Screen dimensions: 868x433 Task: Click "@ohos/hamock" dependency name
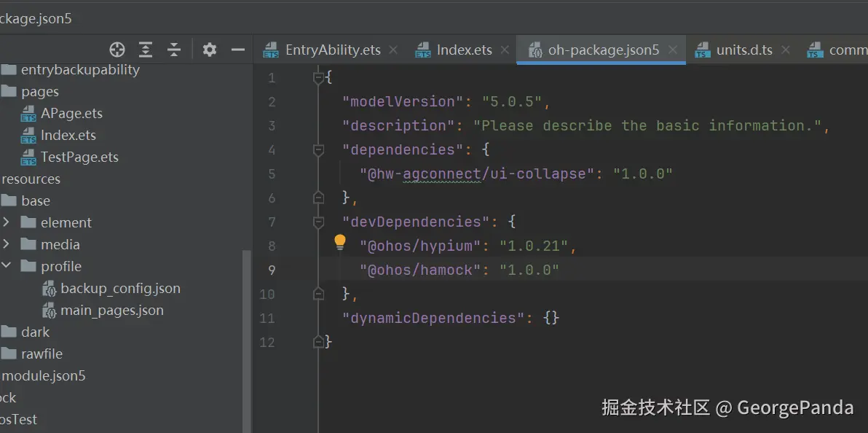420,270
